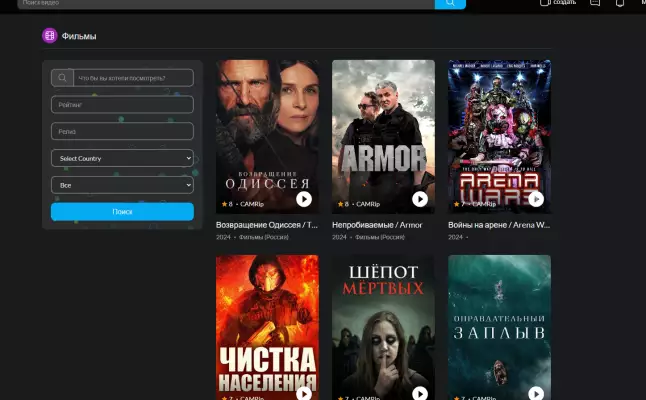Open the 'Непробиваемые / Armor' title link
This screenshot has height=400, width=646.
coord(377,225)
